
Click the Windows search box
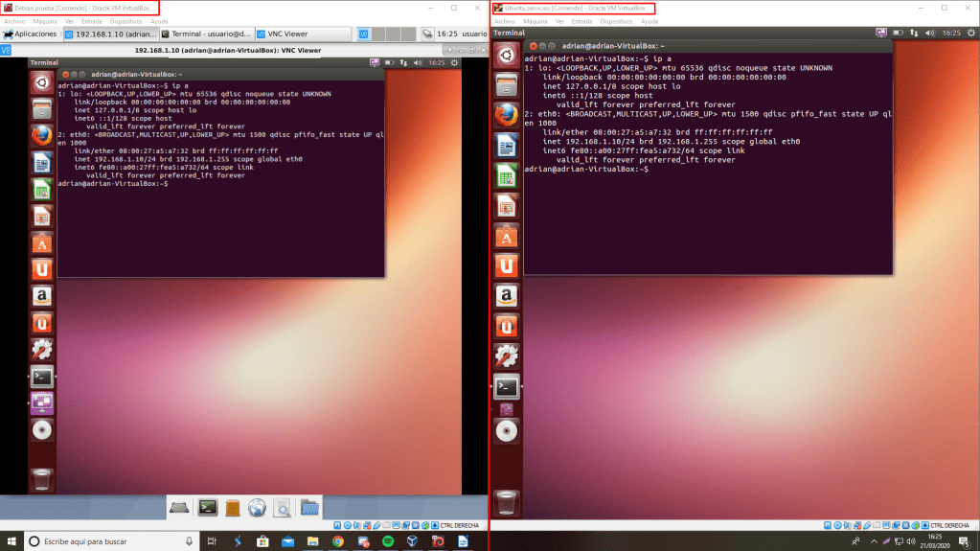[x=105, y=541]
